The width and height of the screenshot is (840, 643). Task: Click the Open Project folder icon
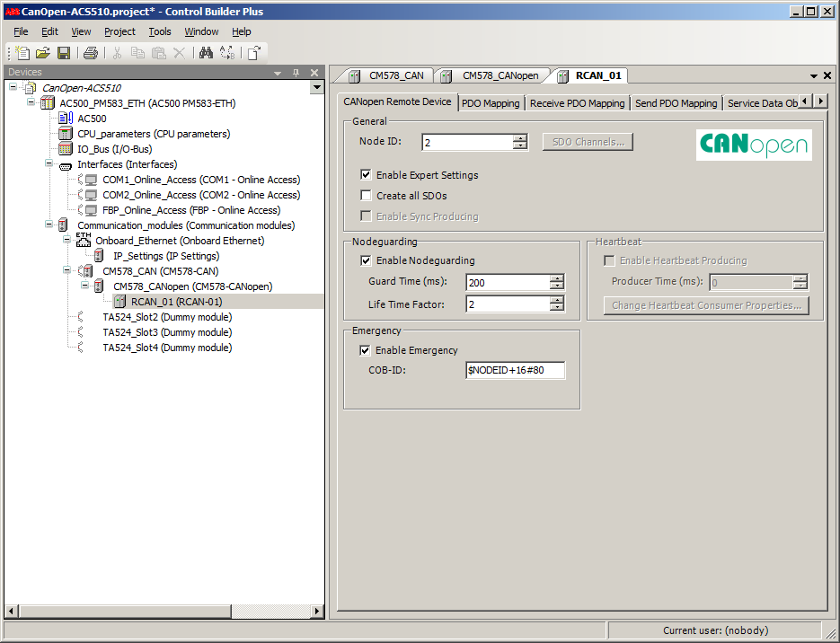pyautogui.click(x=43, y=53)
